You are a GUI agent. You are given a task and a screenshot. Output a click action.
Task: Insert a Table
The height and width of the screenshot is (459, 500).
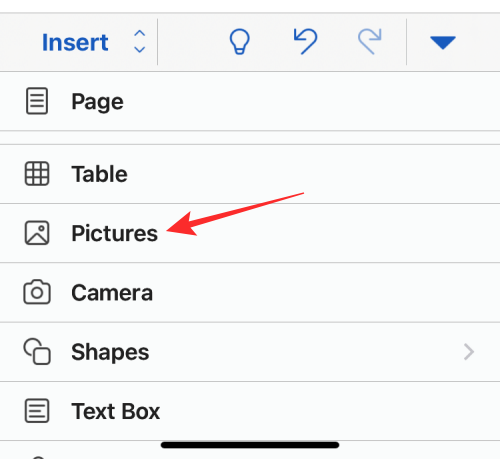point(250,174)
